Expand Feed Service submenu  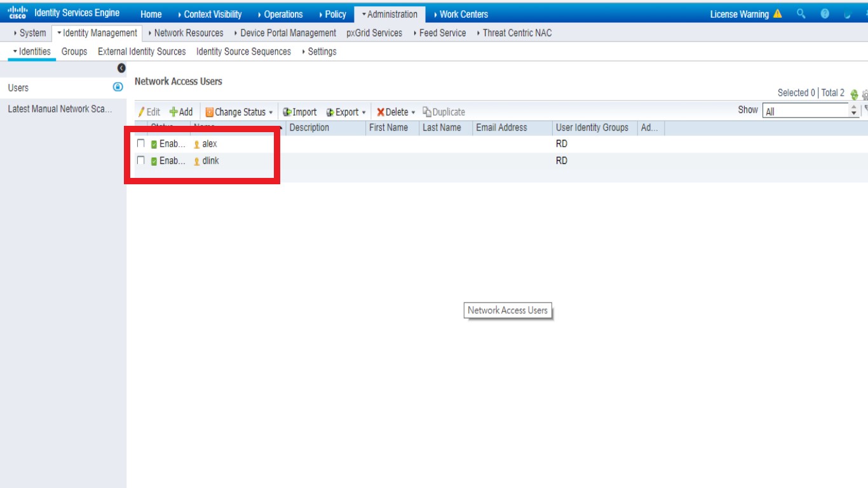pos(439,33)
